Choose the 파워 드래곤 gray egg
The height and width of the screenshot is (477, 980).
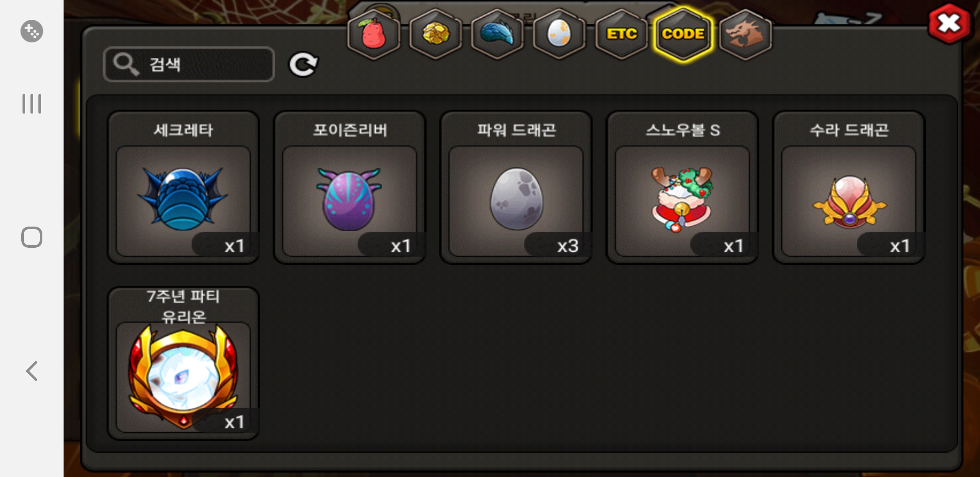(x=516, y=187)
